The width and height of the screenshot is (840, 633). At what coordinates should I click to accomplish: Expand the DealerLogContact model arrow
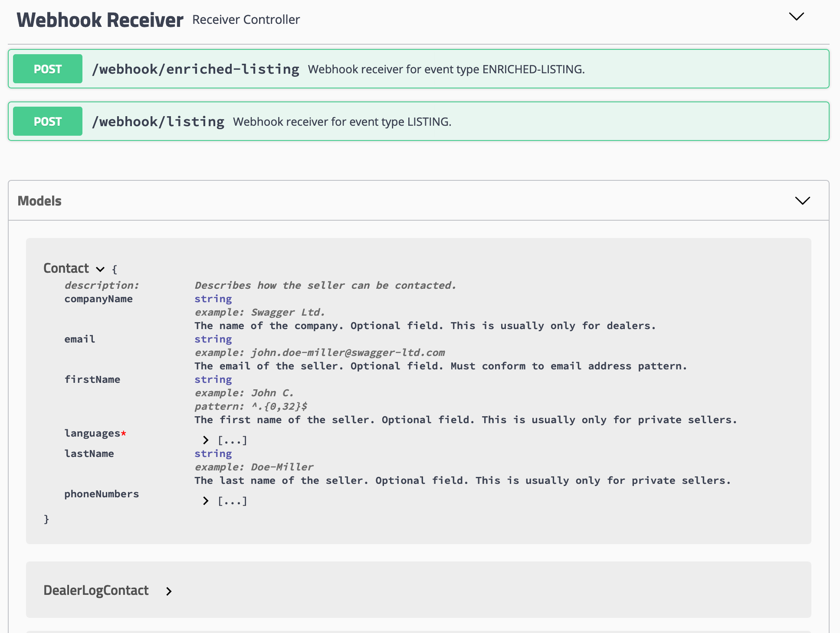point(169,591)
